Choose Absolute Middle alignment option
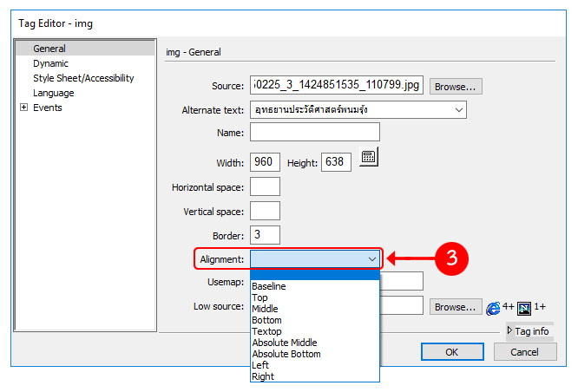 (x=286, y=343)
